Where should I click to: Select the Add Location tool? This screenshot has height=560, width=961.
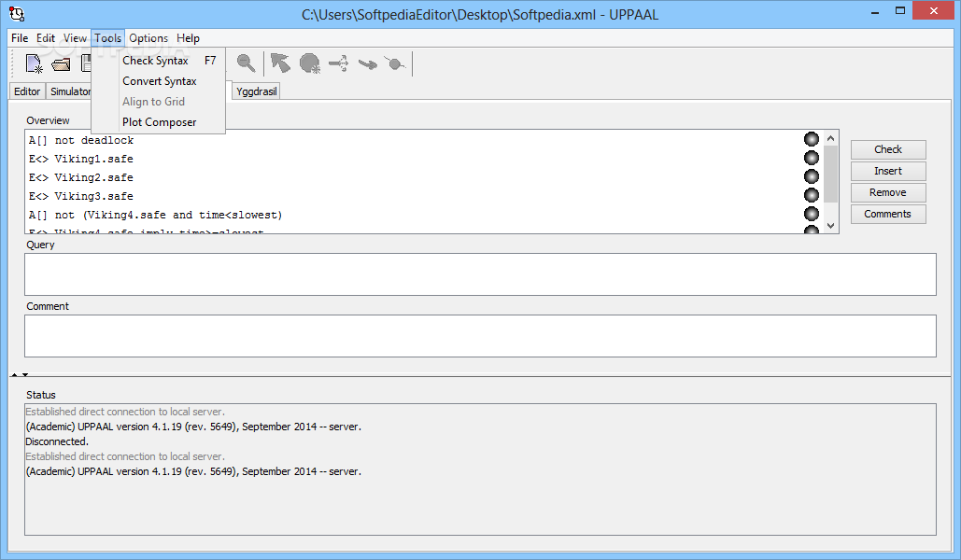coord(309,63)
